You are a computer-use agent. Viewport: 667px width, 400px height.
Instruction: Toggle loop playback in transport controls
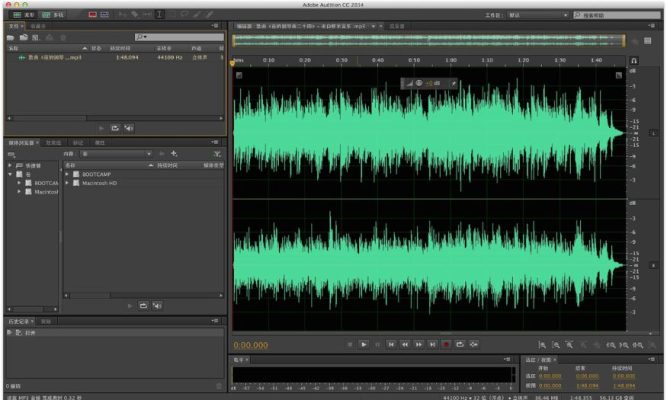coord(460,344)
